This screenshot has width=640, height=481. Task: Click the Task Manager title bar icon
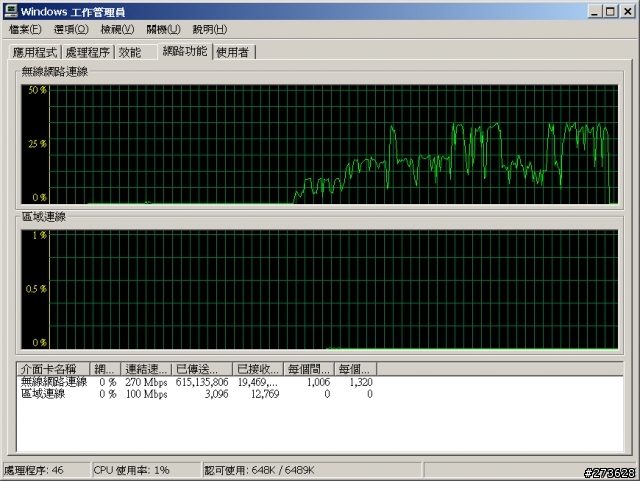click(x=11, y=11)
